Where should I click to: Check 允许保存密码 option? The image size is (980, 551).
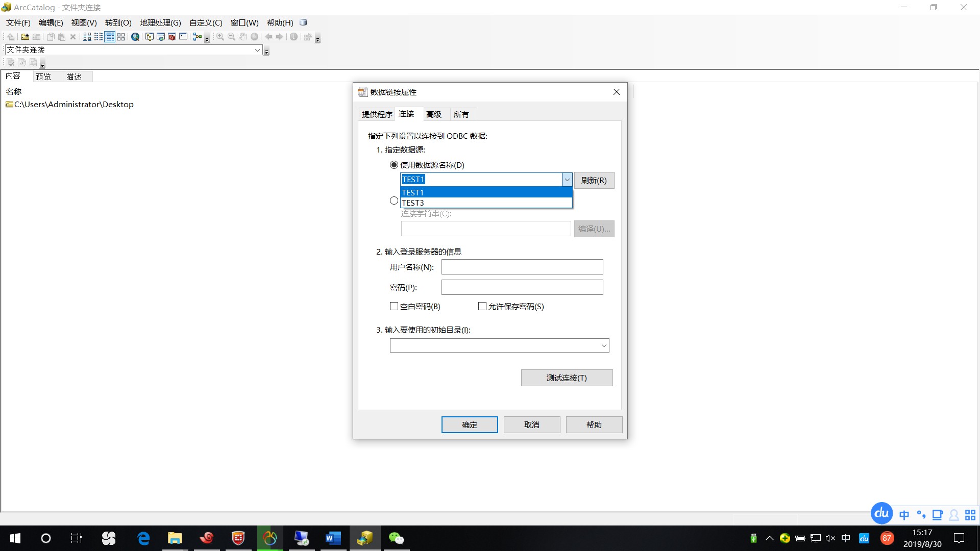482,306
